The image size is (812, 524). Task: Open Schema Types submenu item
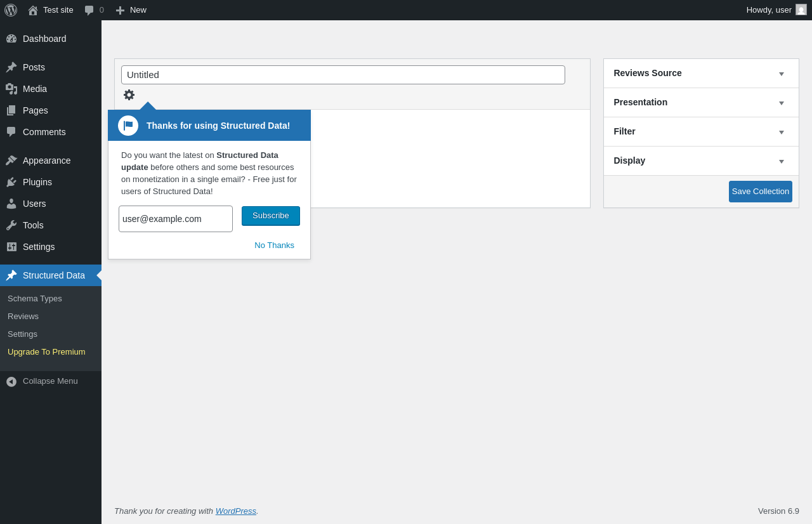click(x=35, y=299)
